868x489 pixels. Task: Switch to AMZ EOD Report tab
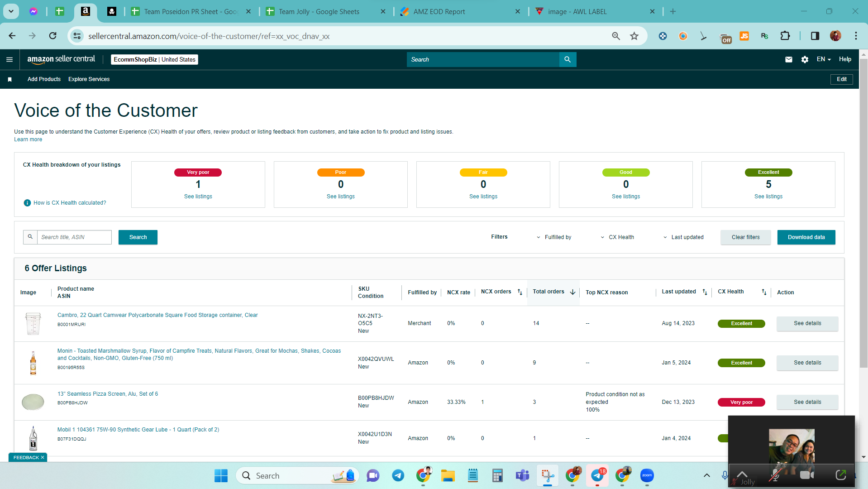[461, 12]
